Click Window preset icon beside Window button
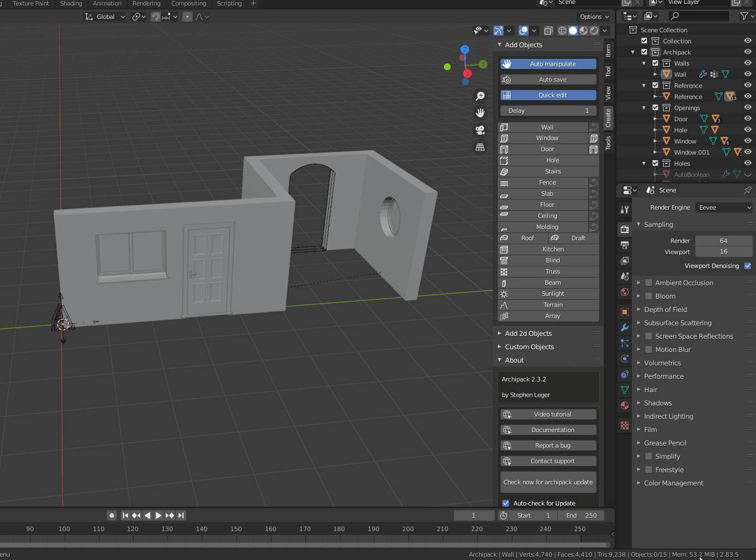This screenshot has height=560, width=756. (594, 138)
